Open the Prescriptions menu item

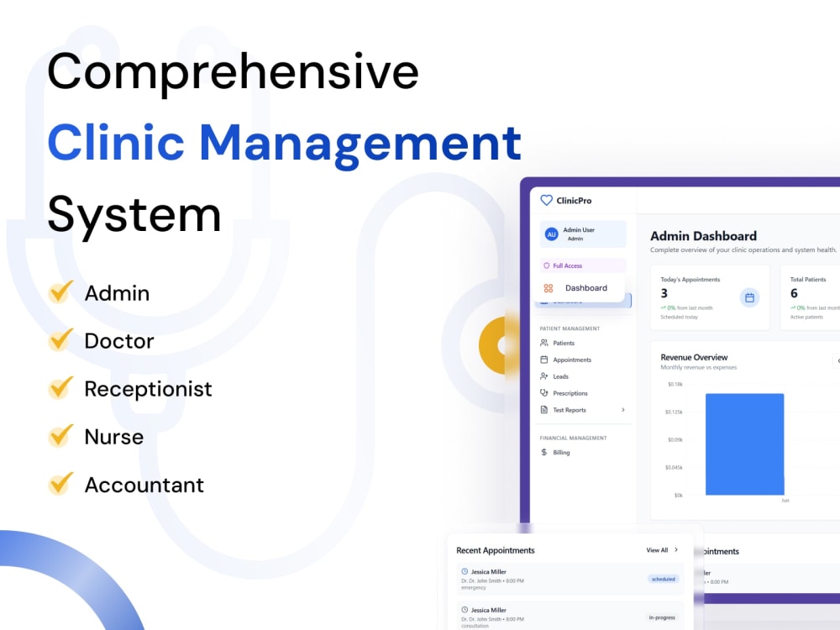tap(583, 392)
